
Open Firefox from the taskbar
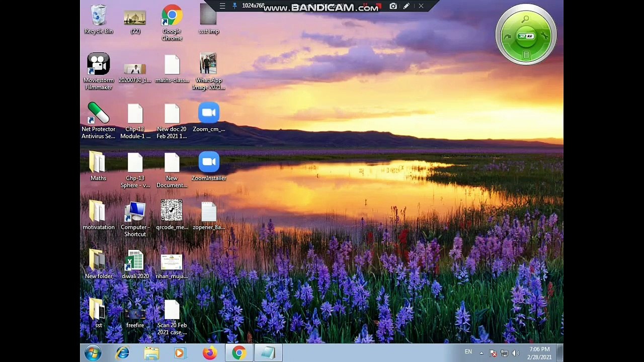coord(210,353)
